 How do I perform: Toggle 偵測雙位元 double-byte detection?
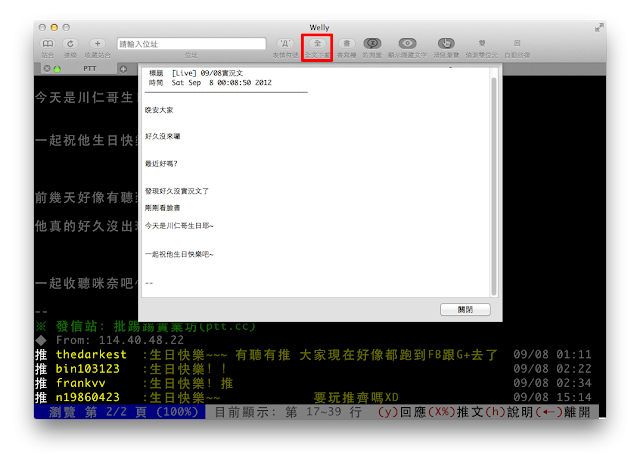coord(482,43)
